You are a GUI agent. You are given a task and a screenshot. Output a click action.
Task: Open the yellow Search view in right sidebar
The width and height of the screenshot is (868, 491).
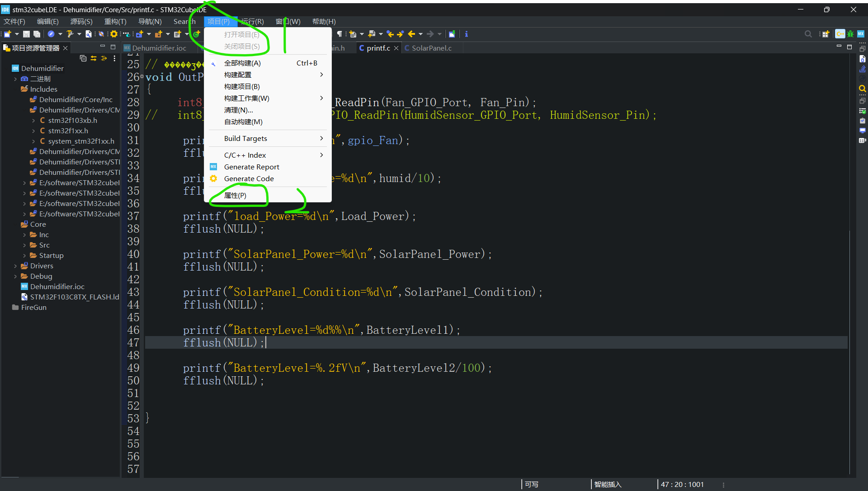tap(863, 89)
